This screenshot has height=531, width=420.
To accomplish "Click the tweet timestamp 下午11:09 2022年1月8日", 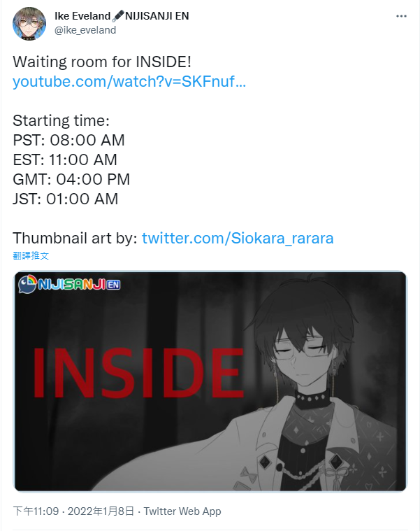I will click(73, 511).
